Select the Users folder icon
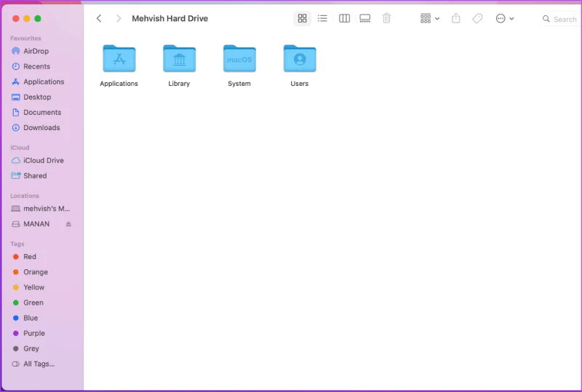The image size is (582, 392). 300,58
